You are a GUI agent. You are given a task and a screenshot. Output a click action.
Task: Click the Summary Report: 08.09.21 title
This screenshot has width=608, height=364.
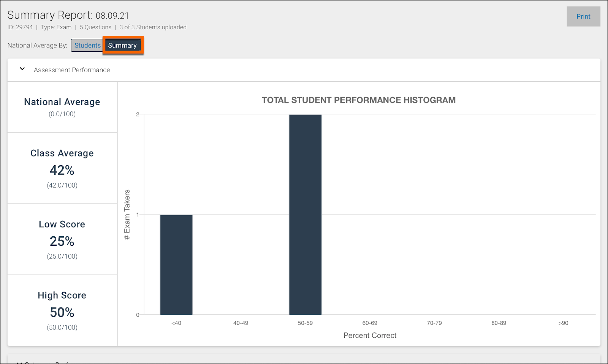click(x=68, y=15)
